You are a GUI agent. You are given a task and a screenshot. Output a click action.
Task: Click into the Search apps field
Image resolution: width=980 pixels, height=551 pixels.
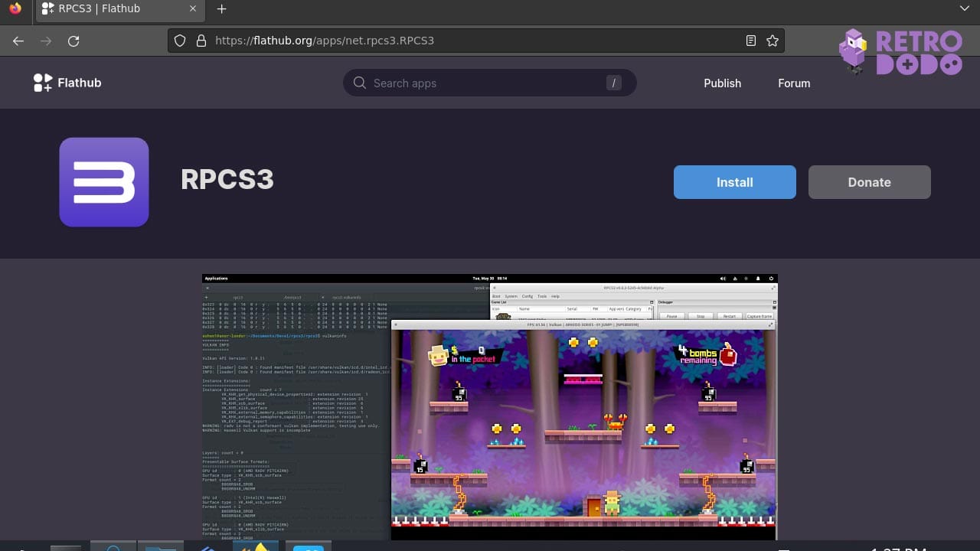[x=490, y=83]
